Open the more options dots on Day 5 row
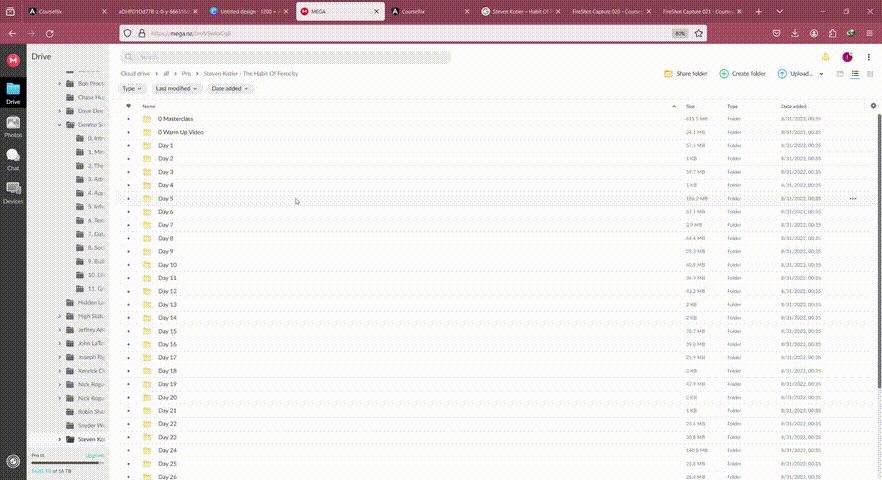Viewport: 882px width, 480px height. [x=853, y=199]
